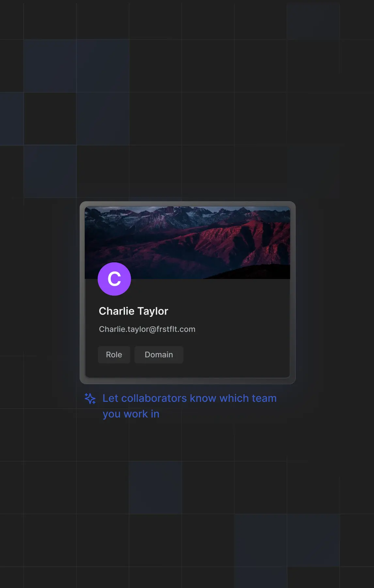Click the blank card space below the Role tag
The height and width of the screenshot is (588, 374).
coord(114,370)
